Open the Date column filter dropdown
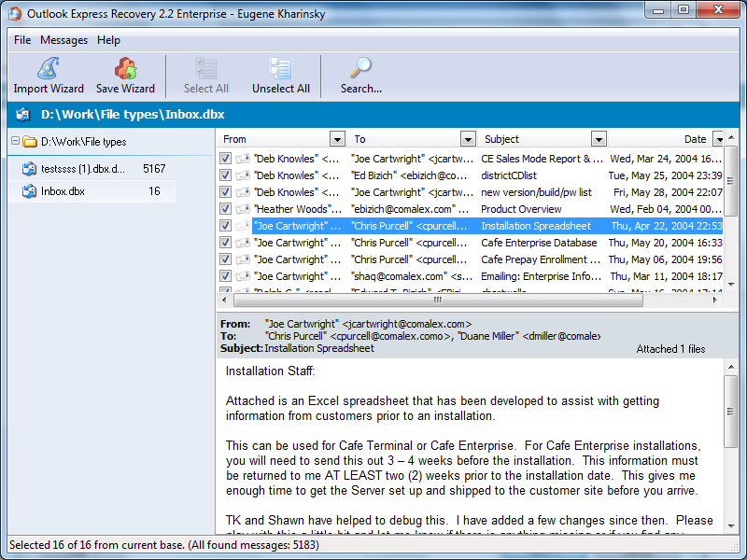Screen dimensions: 747x560 coord(718,139)
